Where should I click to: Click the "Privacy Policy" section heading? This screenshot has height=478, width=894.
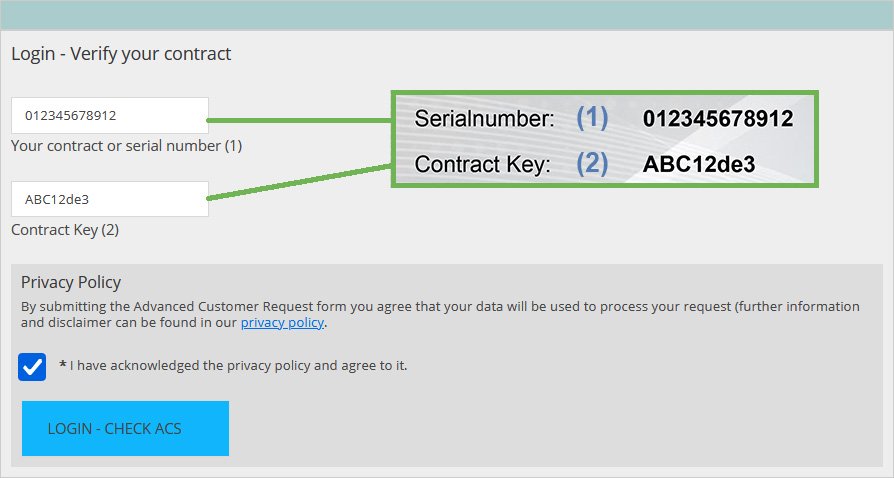(x=71, y=283)
